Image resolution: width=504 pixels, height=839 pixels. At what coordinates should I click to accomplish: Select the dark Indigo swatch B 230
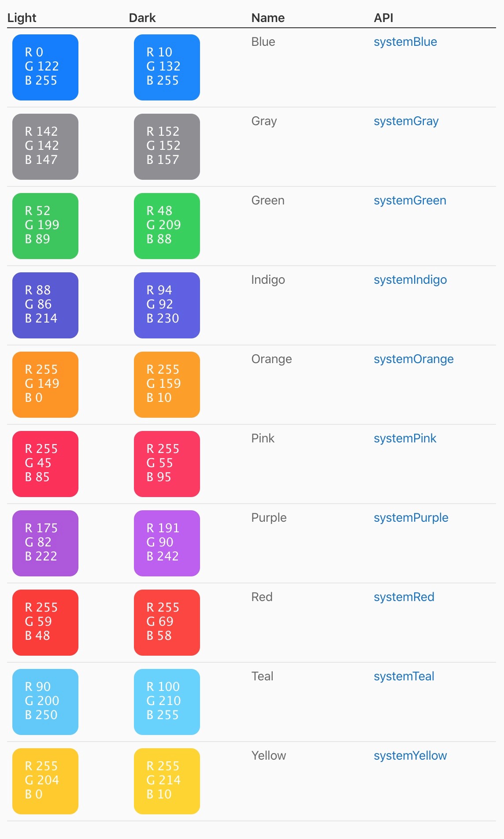click(167, 305)
